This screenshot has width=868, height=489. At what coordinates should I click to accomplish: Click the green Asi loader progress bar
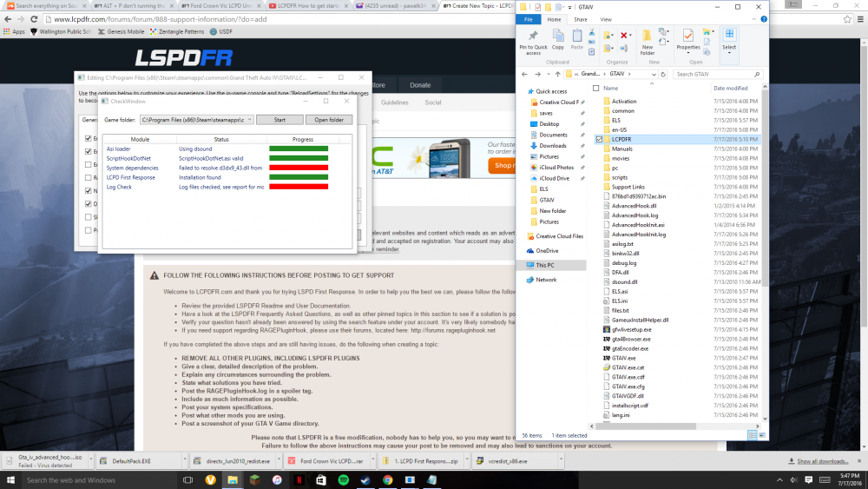pyautogui.click(x=299, y=149)
